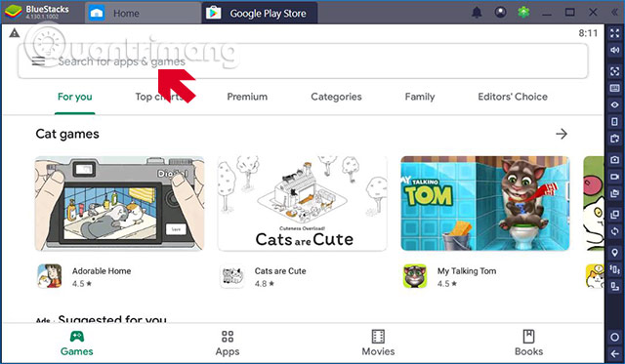Select the Premium tab
Image resolution: width=625 pixels, height=364 pixels.
247,97
